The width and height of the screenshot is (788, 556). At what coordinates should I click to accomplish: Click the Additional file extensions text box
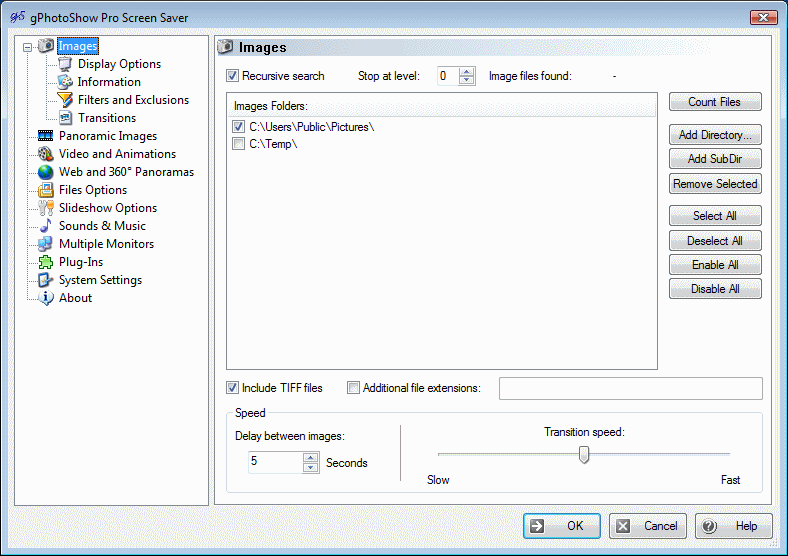pyautogui.click(x=631, y=389)
